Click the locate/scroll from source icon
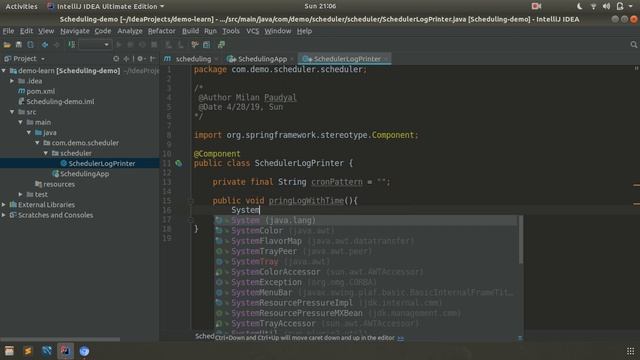 click(116, 59)
